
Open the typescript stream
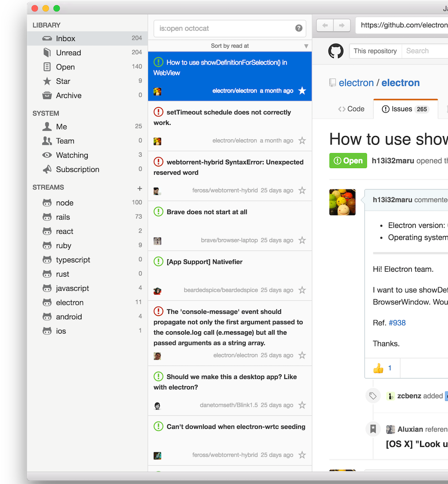(x=87, y=260)
